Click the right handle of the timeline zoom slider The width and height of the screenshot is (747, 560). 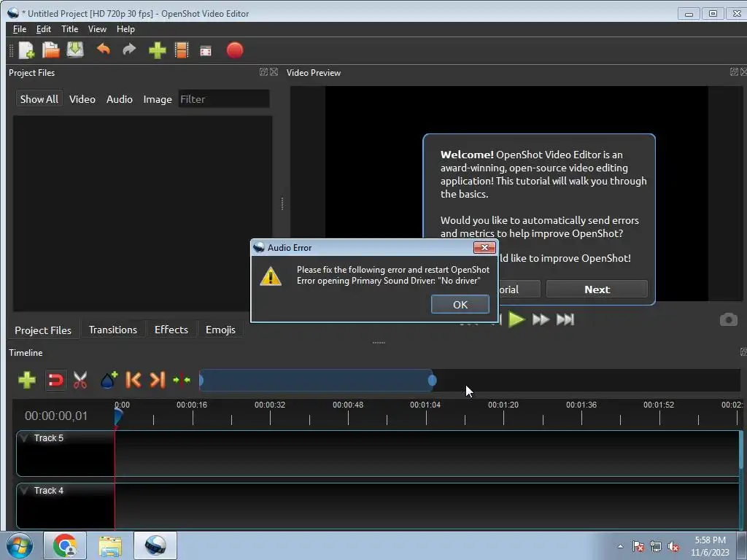tap(432, 381)
